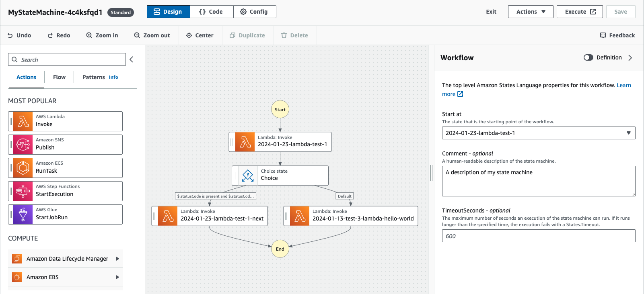644x294 pixels.
Task: Click the AWS Lambda Invoke icon in Actions list
Action: pos(23,121)
